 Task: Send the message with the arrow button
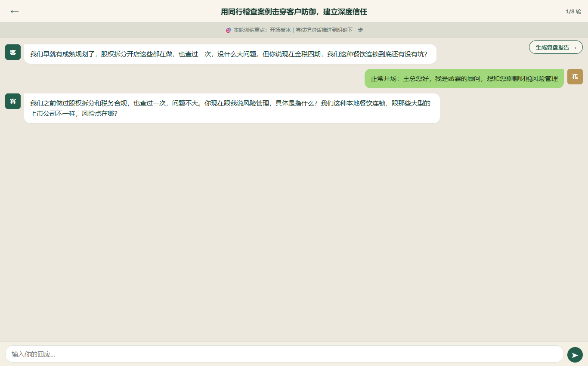(575, 354)
